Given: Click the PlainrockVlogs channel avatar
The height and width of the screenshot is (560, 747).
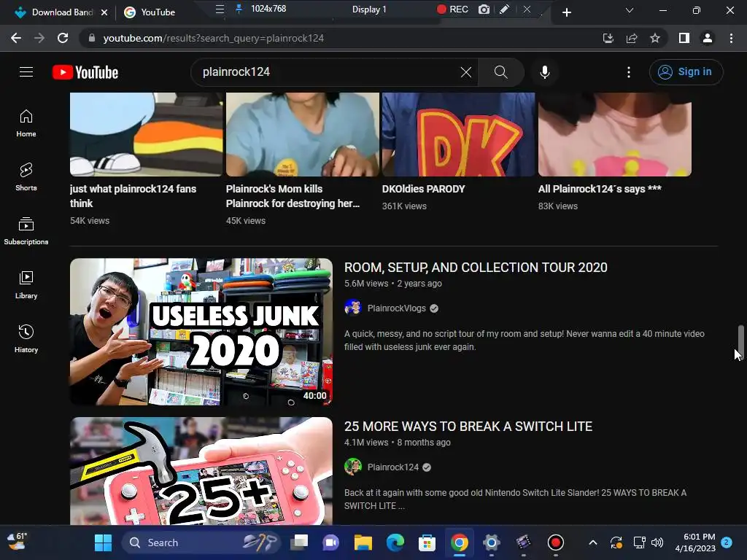Looking at the screenshot, I should point(353,308).
